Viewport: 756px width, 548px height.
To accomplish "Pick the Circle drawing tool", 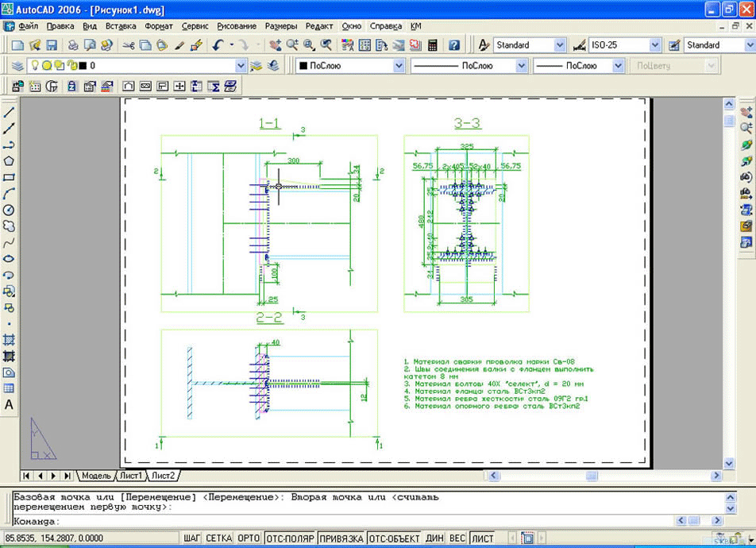I will coord(10,210).
